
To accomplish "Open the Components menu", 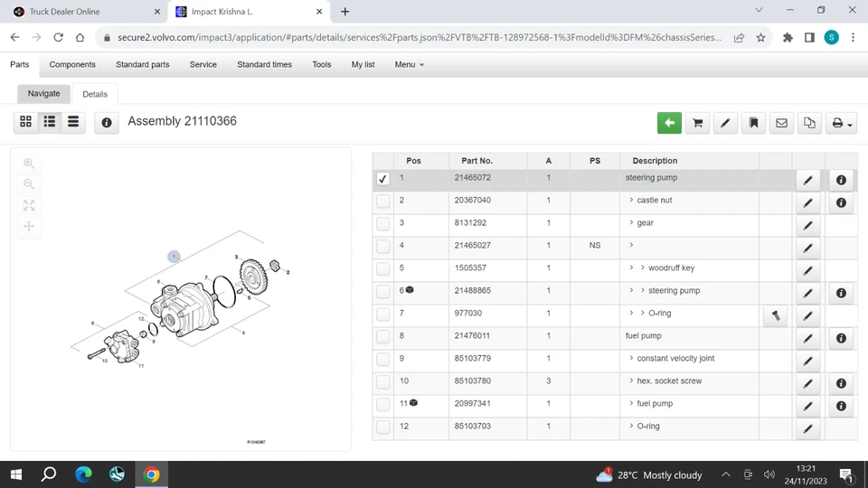I will [x=72, y=65].
